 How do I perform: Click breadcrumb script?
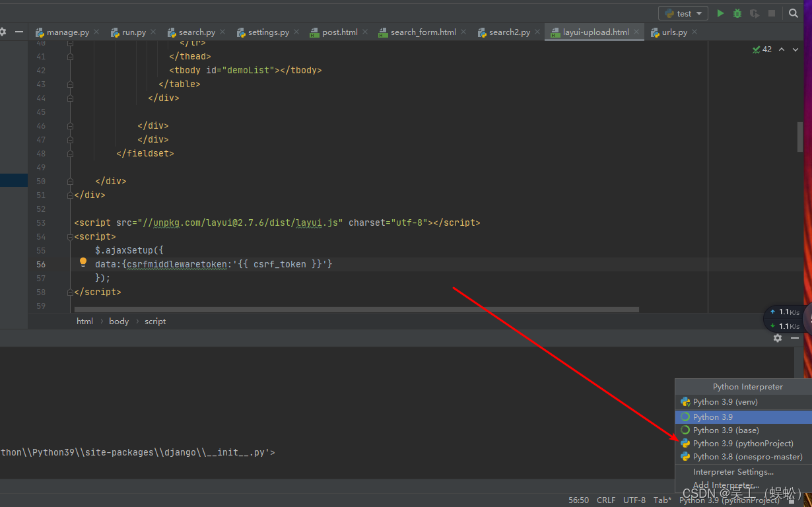click(155, 321)
